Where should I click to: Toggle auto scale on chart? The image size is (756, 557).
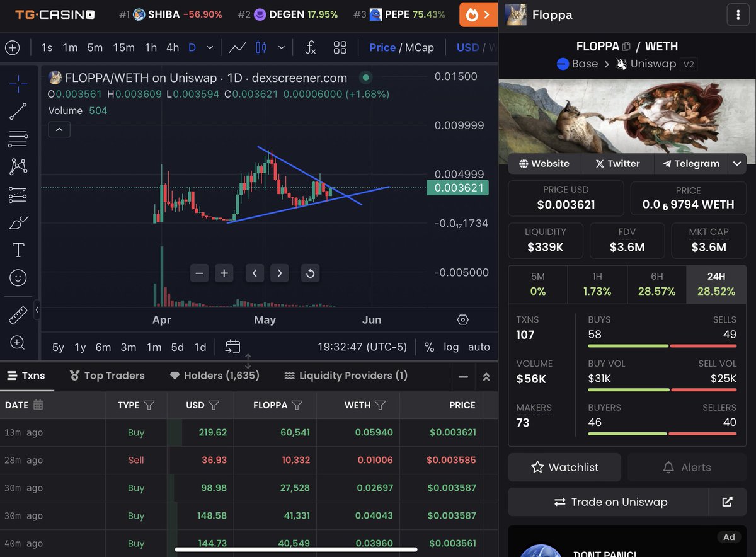[479, 347]
